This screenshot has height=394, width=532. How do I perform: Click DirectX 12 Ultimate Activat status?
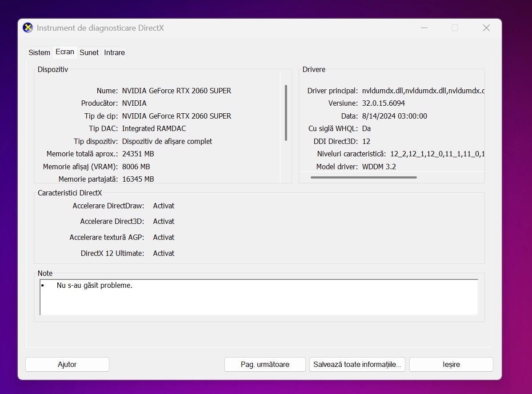click(x=164, y=253)
